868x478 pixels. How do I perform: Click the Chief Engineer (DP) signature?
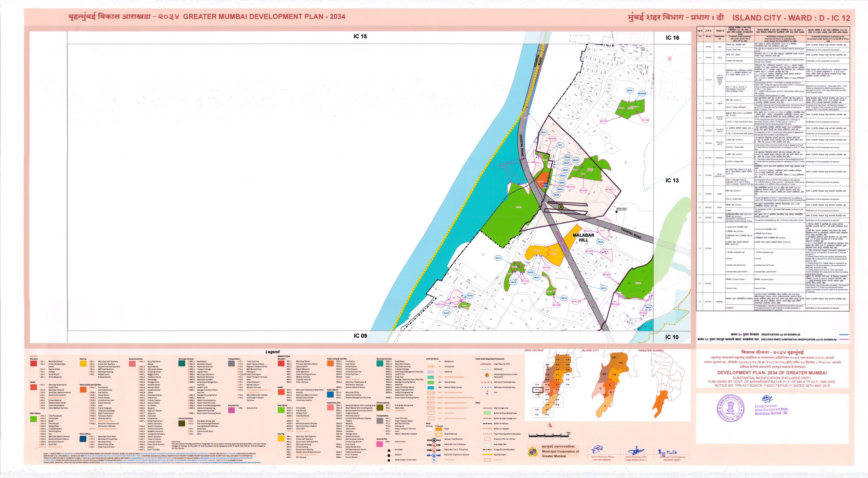pos(636,451)
